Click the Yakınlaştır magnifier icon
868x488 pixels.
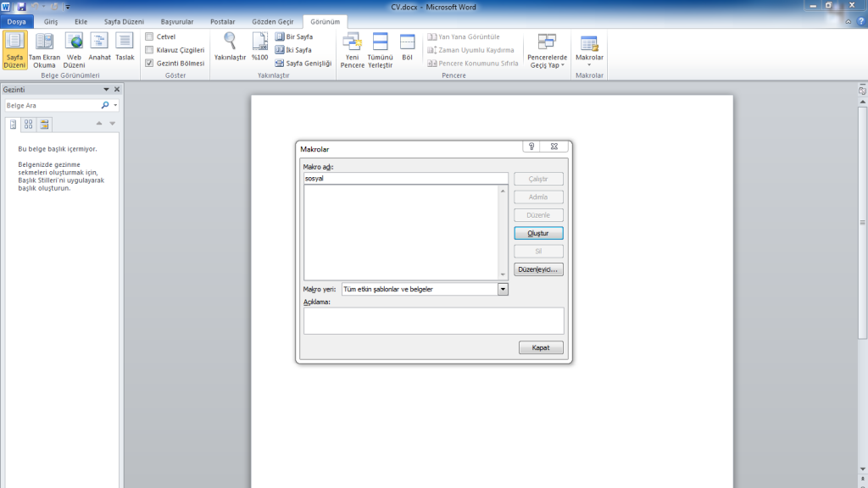click(x=230, y=41)
